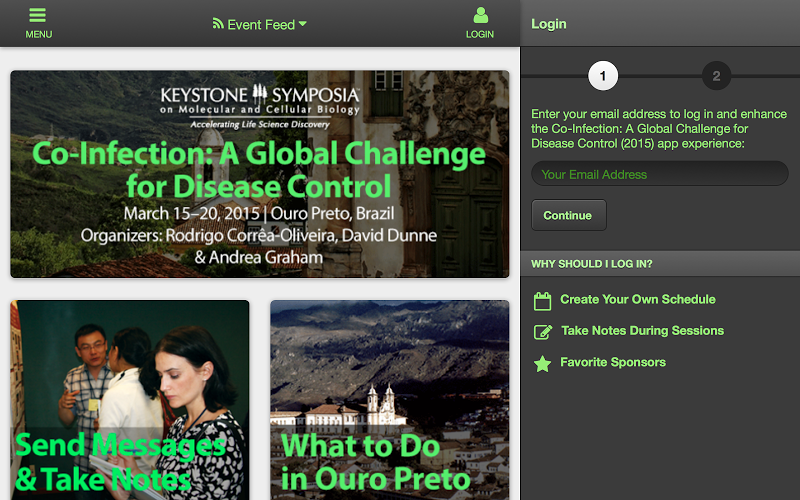Focus the Your Email Address field
The image size is (800, 500).
point(660,174)
